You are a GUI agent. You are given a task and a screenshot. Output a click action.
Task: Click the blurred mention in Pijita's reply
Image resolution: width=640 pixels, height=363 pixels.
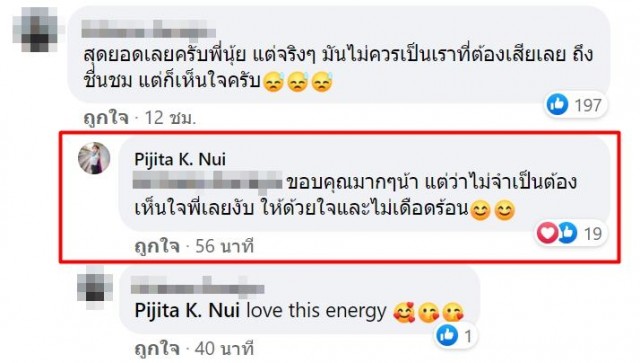coord(208,181)
